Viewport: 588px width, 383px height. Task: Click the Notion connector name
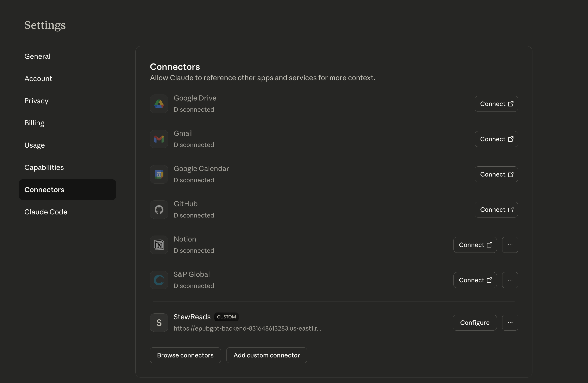[x=185, y=239]
